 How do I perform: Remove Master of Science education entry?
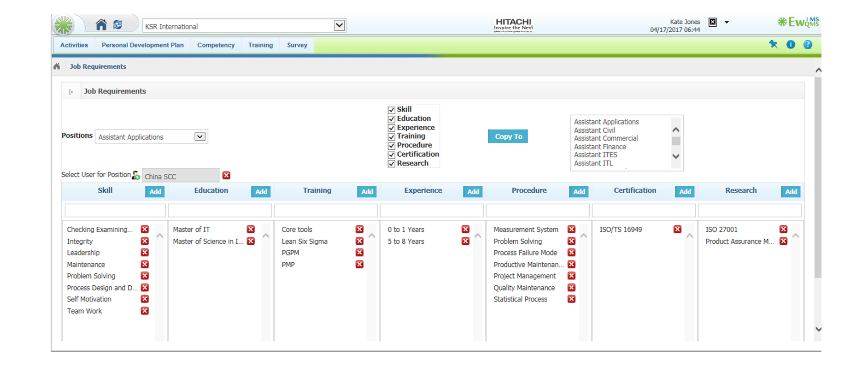[251, 241]
